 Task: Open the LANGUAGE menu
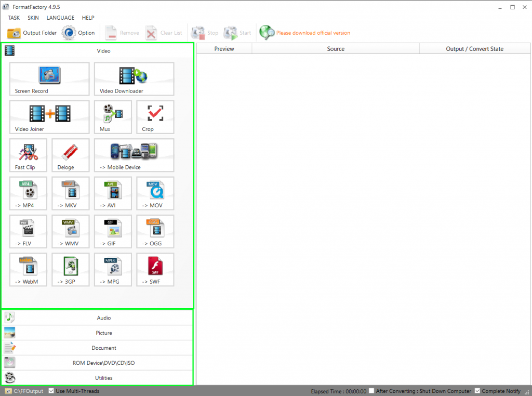(60, 18)
